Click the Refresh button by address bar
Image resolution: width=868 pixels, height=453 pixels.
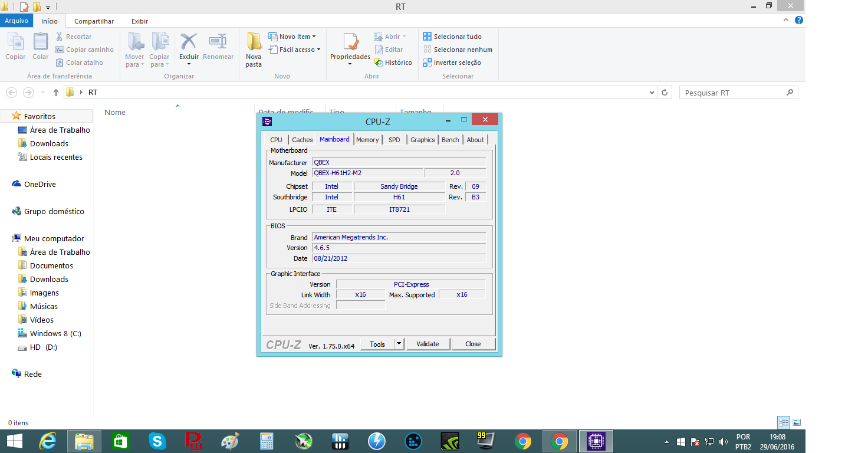point(665,93)
